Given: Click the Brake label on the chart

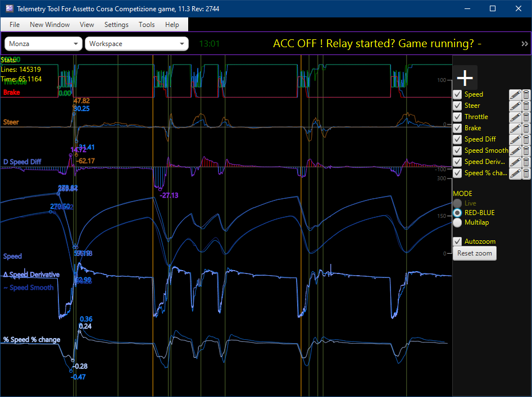Looking at the screenshot, I should tap(12, 93).
